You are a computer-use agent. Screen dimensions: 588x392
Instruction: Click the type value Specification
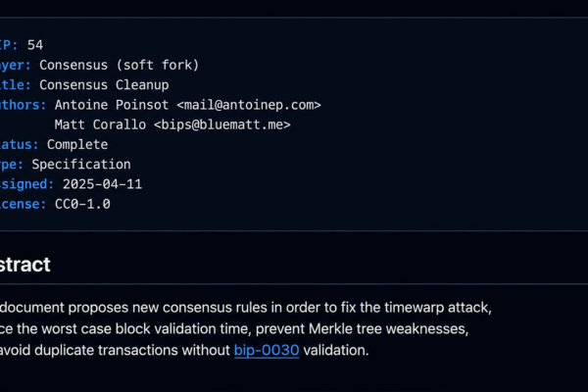(81, 165)
